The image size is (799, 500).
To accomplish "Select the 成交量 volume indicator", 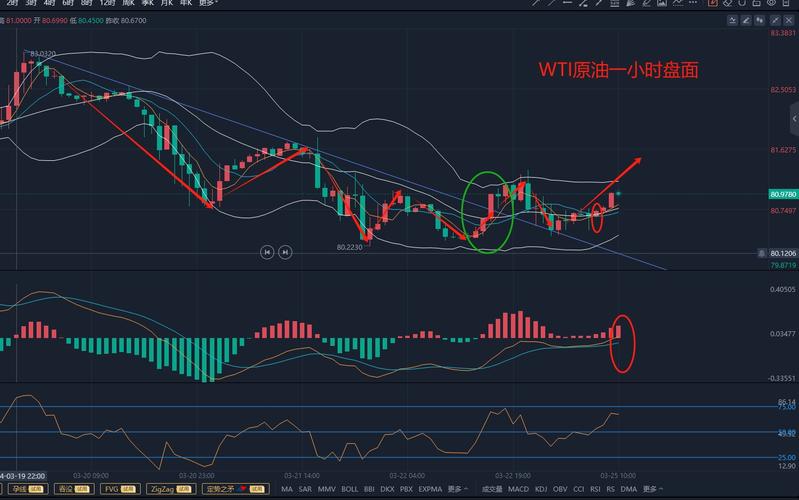I will pyautogui.click(x=492, y=489).
